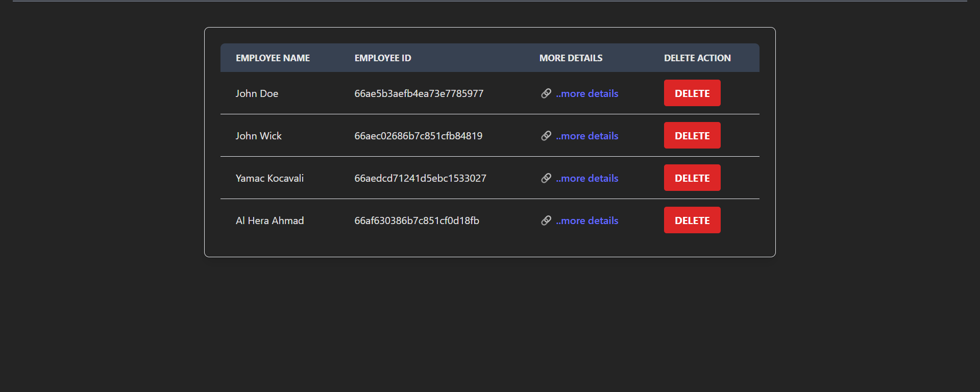Click the Employee ID column header
980x392 pixels.
click(382, 58)
